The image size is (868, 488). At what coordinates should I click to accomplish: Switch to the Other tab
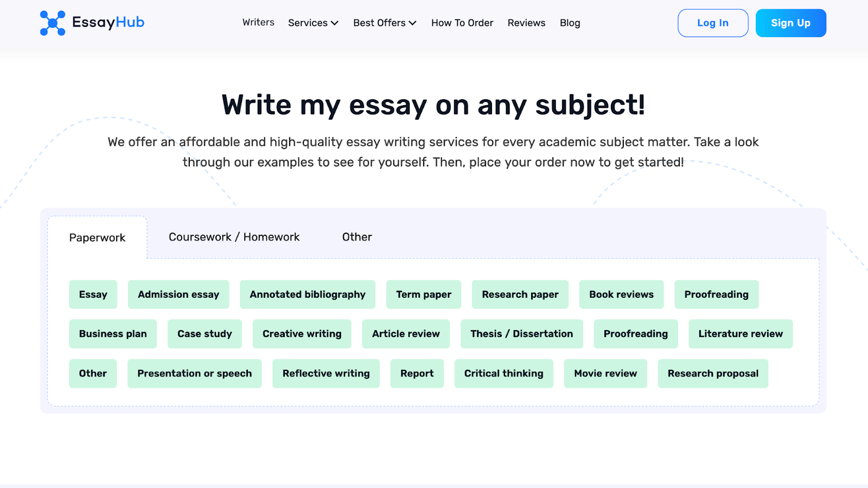tap(357, 237)
